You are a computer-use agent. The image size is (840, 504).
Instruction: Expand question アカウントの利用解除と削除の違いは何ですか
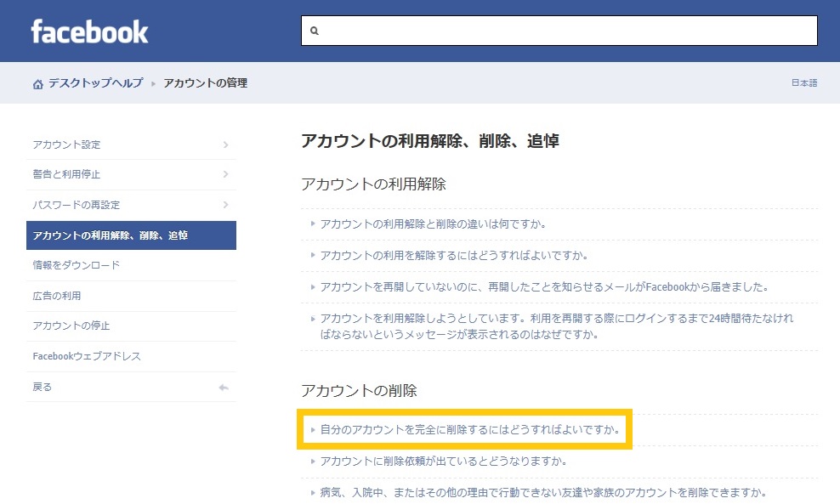coord(433,224)
